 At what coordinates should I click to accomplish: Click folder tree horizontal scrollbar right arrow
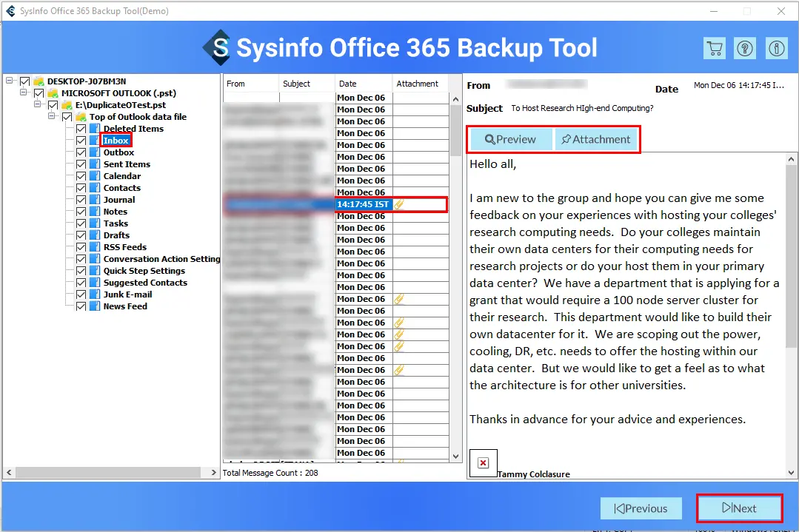point(213,472)
